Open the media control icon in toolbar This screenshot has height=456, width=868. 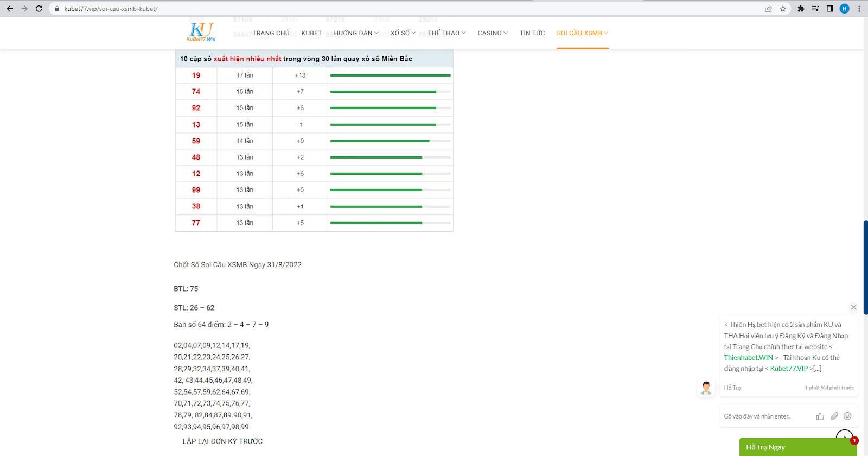(x=815, y=9)
